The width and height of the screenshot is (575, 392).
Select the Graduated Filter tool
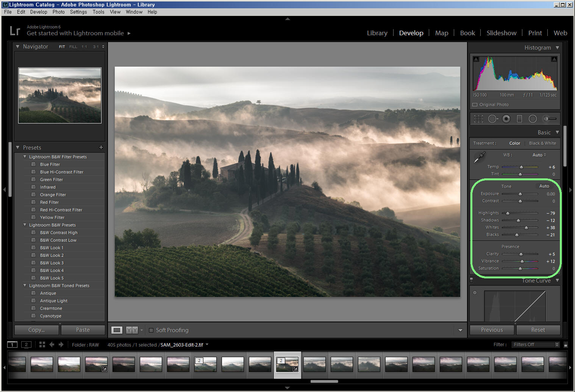[519, 119]
